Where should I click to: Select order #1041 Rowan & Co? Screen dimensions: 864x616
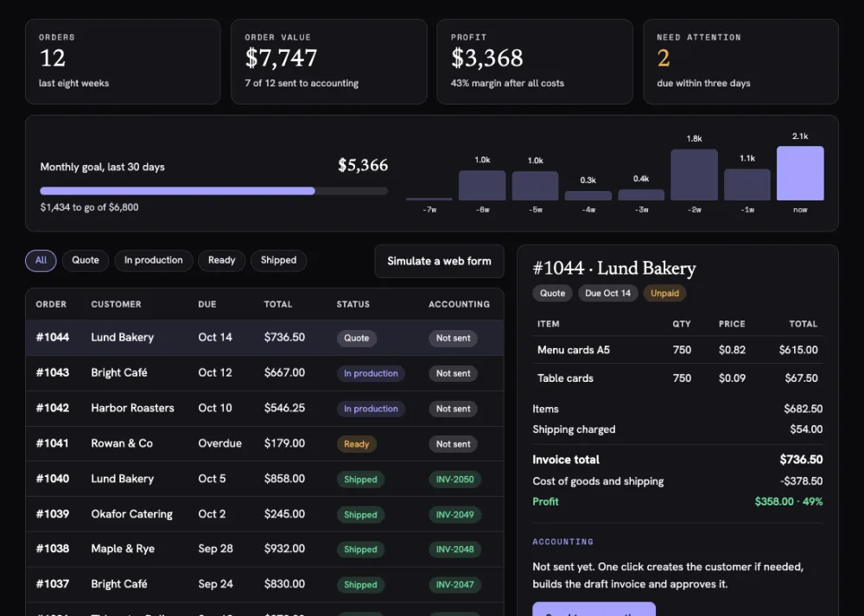264,443
